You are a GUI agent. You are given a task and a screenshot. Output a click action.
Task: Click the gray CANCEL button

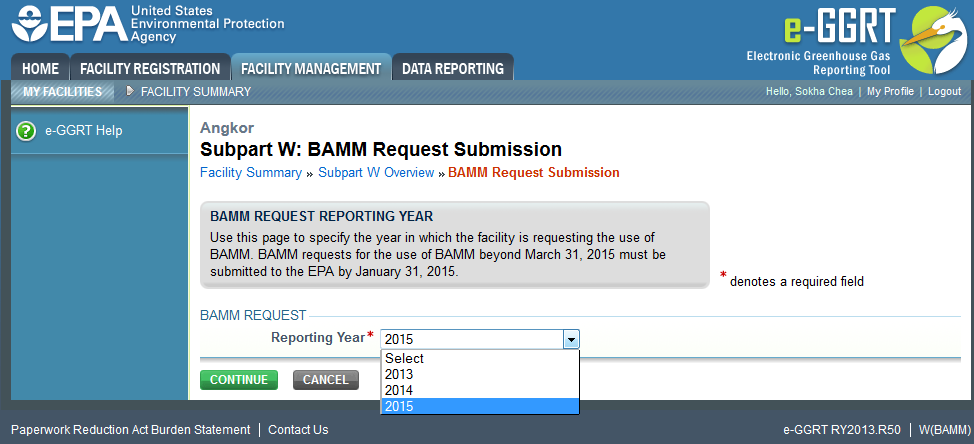(325, 380)
